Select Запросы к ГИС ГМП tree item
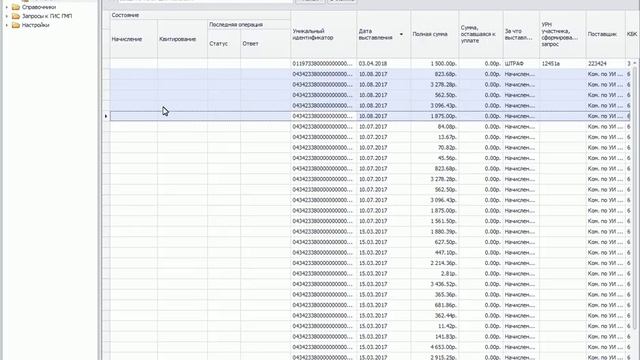The width and height of the screenshot is (640, 360). [x=47, y=16]
